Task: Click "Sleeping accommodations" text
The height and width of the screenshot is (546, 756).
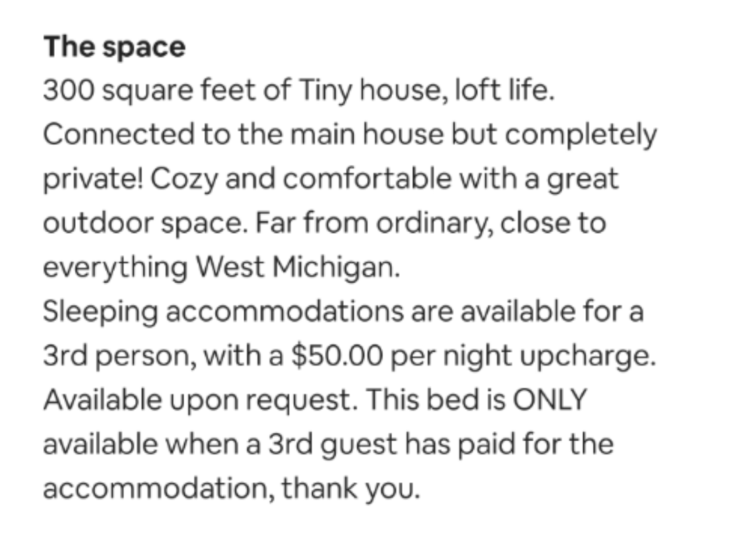Action: [222, 311]
